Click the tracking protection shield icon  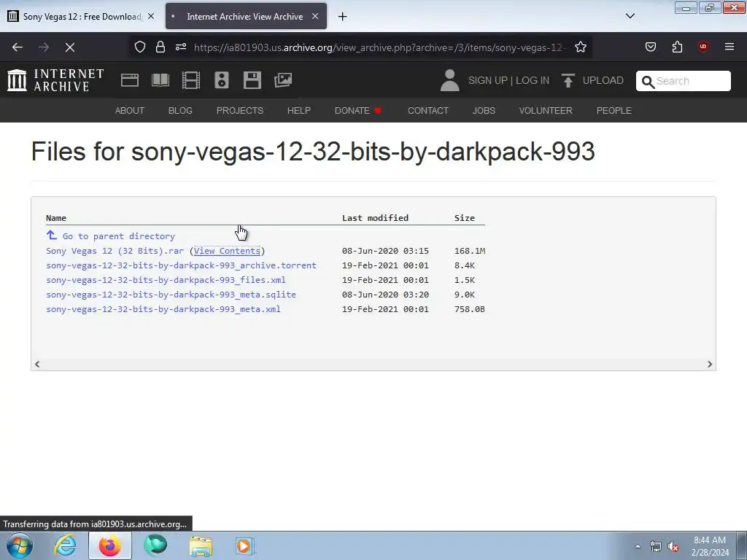[x=139, y=47]
